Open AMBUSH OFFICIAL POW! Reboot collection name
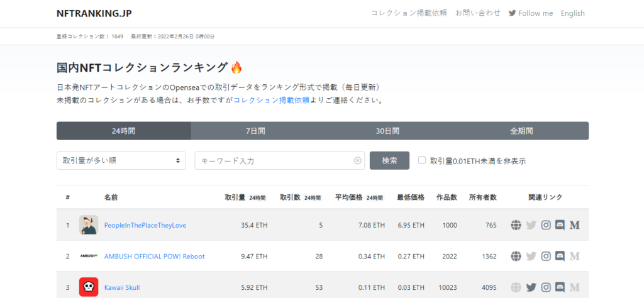Image resolution: width=644 pixels, height=298 pixels. click(155, 257)
